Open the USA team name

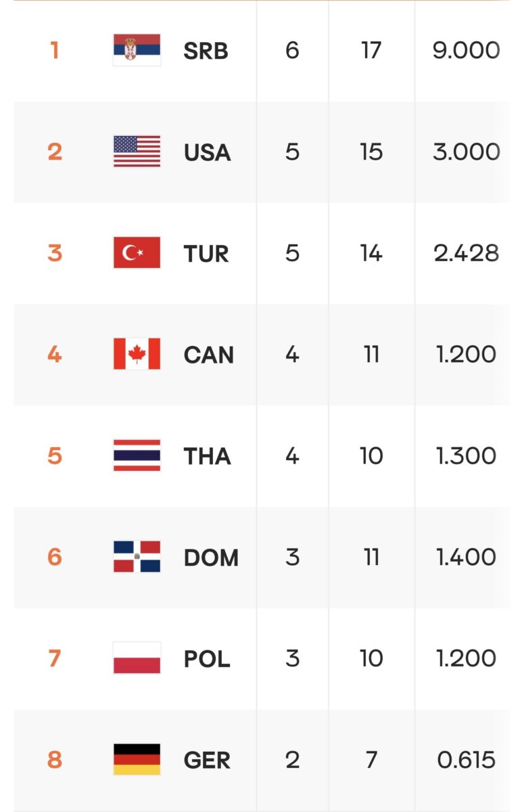207,152
